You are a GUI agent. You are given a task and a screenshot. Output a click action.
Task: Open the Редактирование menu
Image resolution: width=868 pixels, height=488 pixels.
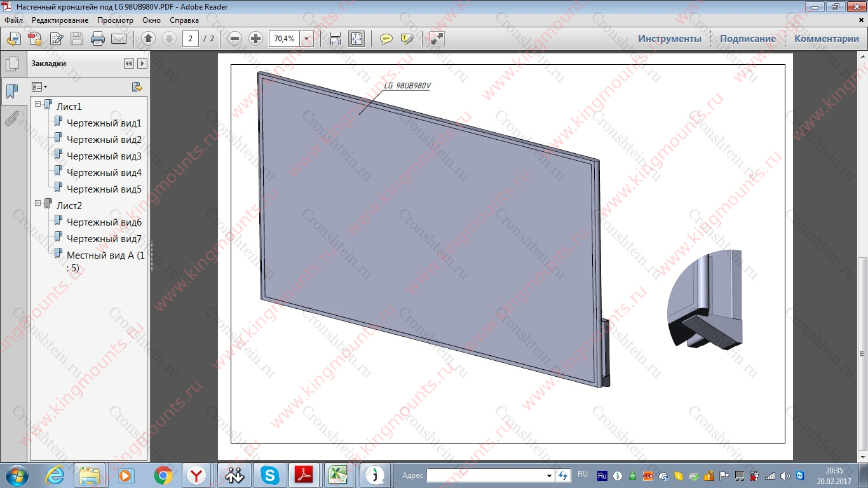[60, 20]
